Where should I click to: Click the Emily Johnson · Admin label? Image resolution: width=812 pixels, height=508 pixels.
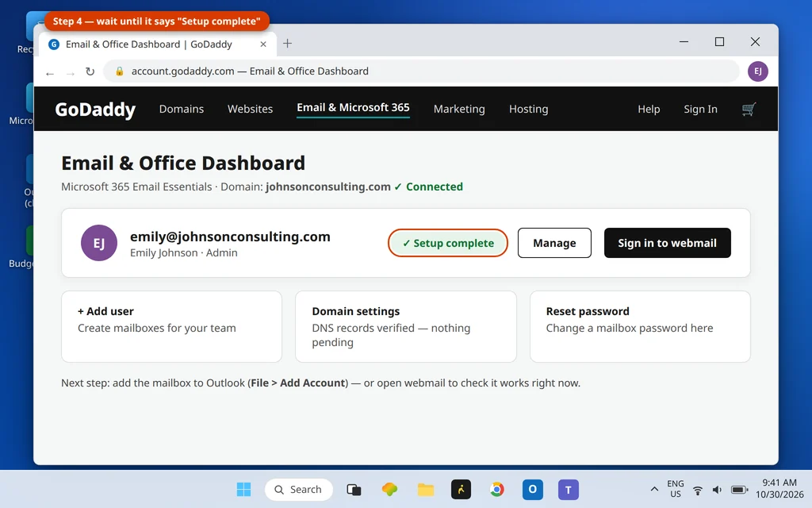click(184, 253)
